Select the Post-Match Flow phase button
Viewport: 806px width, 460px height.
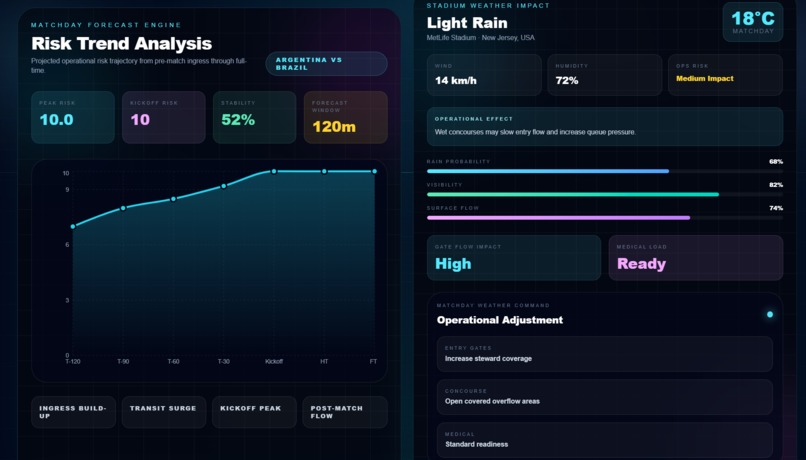(345, 412)
